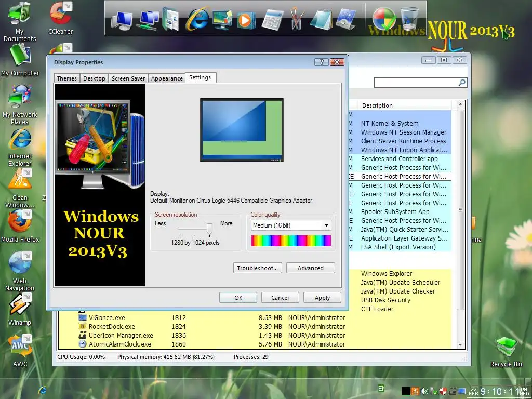Screen dimensions: 532x399
Task: Launch CCleaner from the desktop
Action: 60,18
